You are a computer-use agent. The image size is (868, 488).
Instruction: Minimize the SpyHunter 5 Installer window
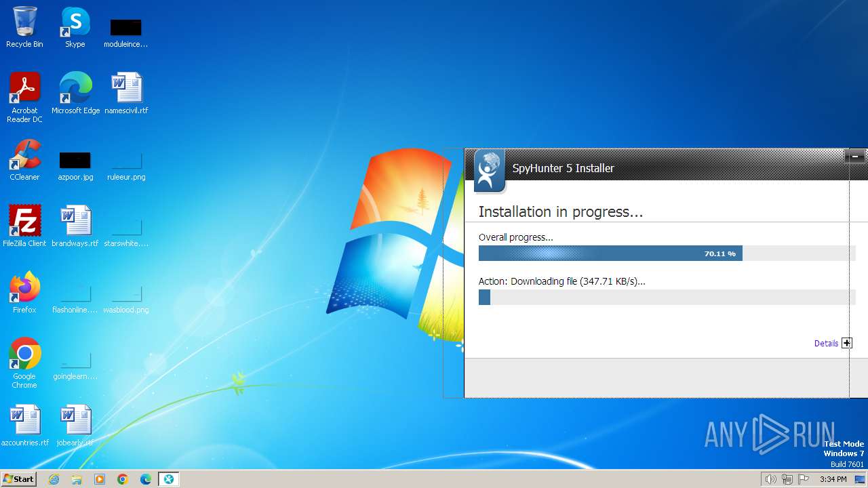coord(854,157)
